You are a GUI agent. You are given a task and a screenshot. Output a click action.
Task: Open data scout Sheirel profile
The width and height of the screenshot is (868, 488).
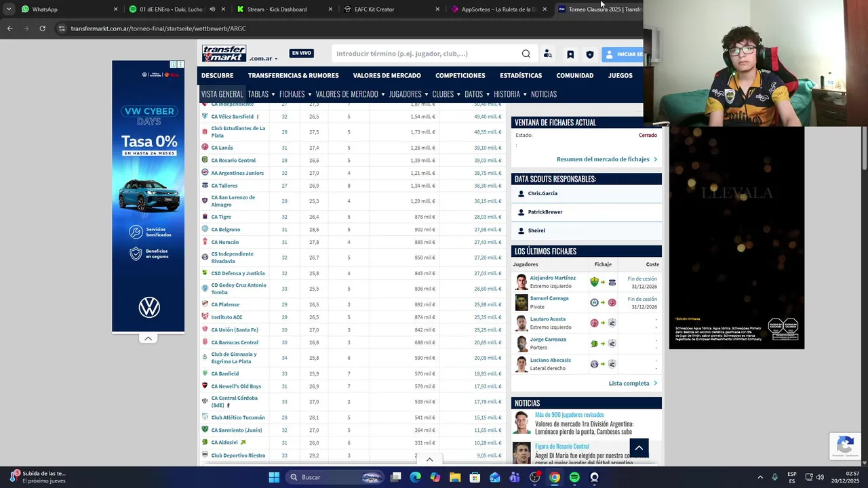point(536,230)
